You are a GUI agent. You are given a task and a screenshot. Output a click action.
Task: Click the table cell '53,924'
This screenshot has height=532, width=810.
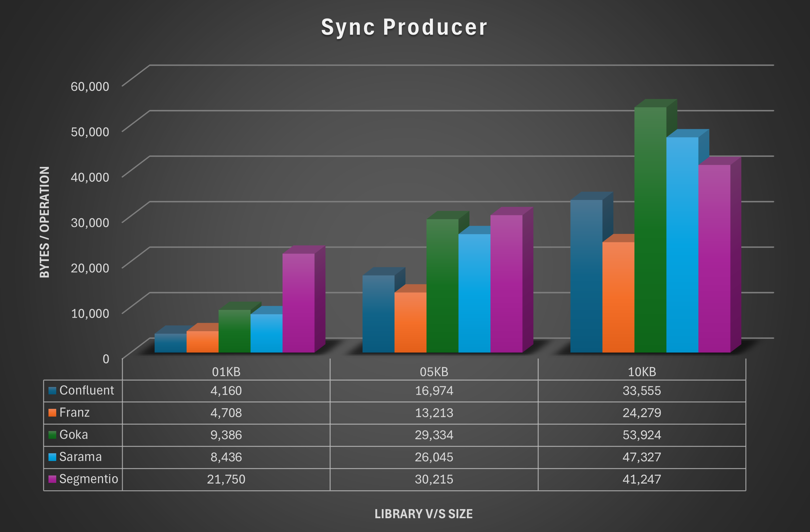(642, 435)
